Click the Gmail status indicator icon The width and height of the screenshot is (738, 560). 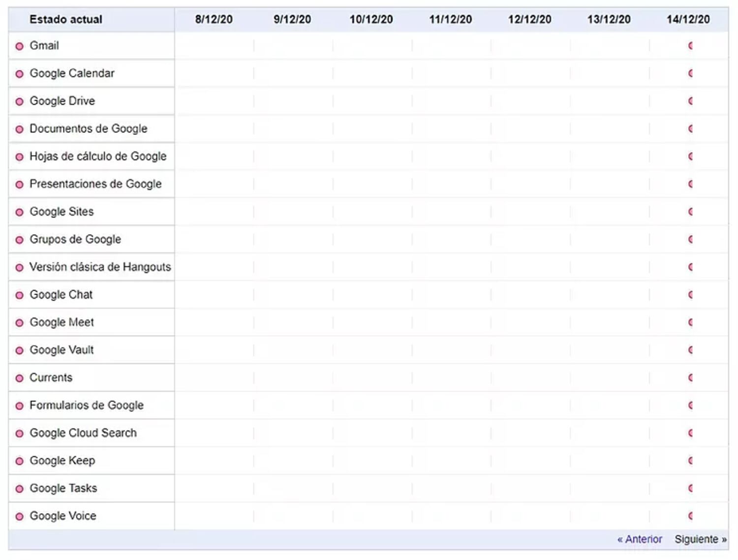click(x=20, y=46)
